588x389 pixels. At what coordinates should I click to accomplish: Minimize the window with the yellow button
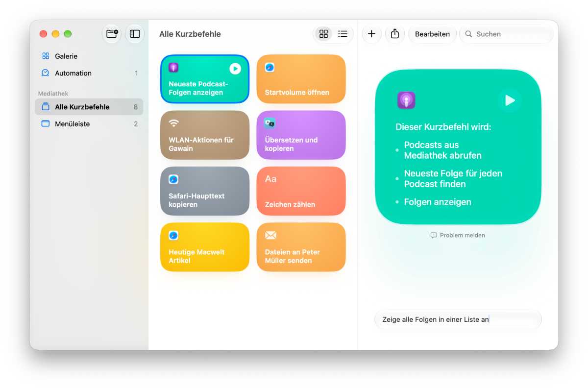pos(55,34)
